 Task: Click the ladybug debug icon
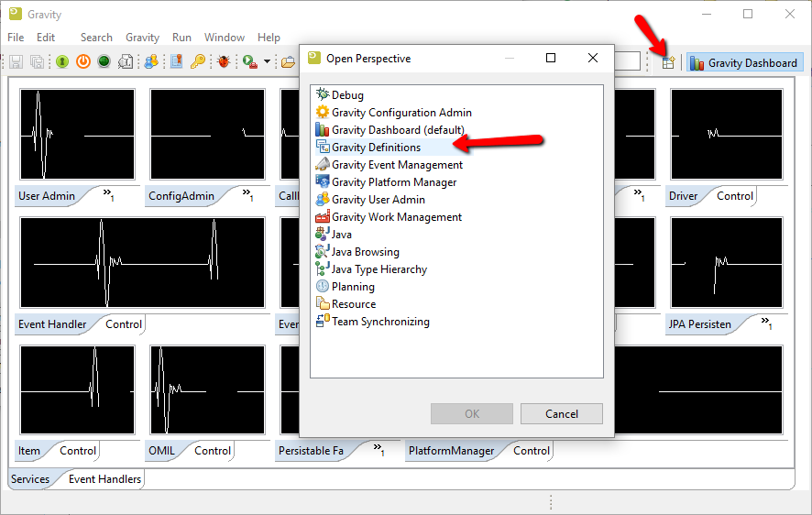(x=224, y=62)
